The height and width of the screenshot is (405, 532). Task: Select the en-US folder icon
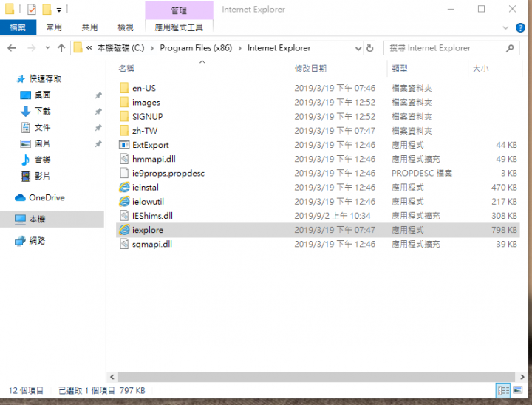point(125,88)
